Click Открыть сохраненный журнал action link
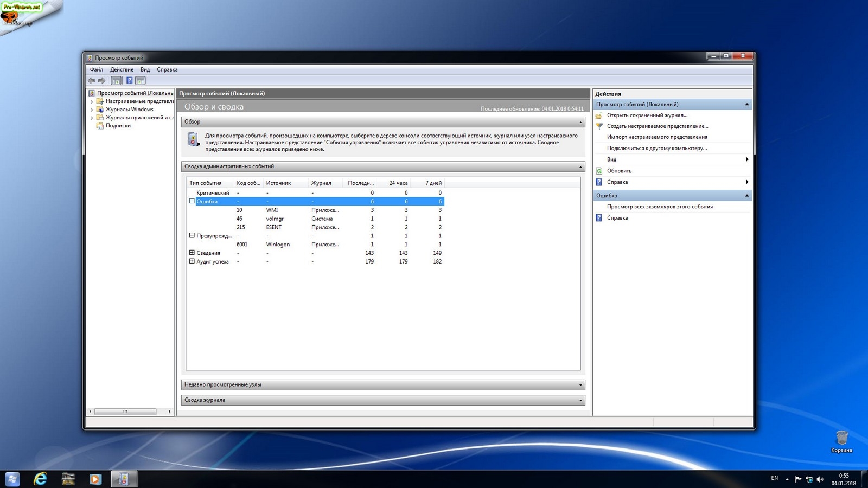868x488 pixels. (647, 115)
